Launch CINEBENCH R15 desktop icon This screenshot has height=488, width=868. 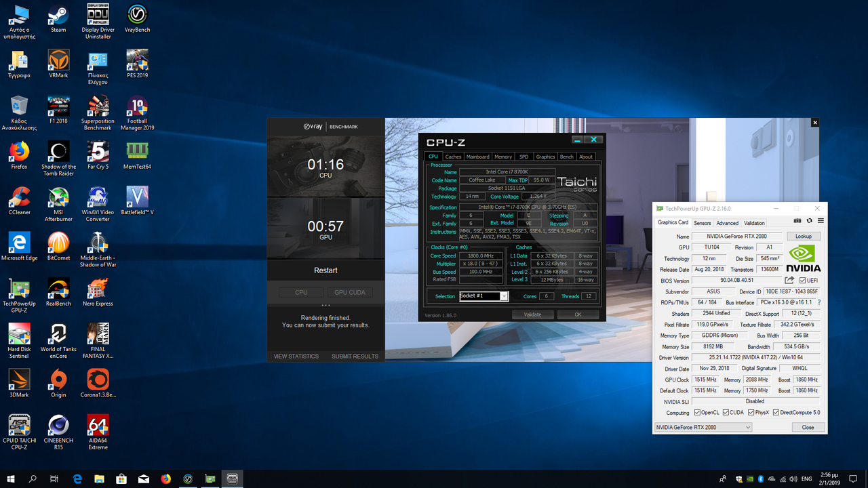pos(58,432)
